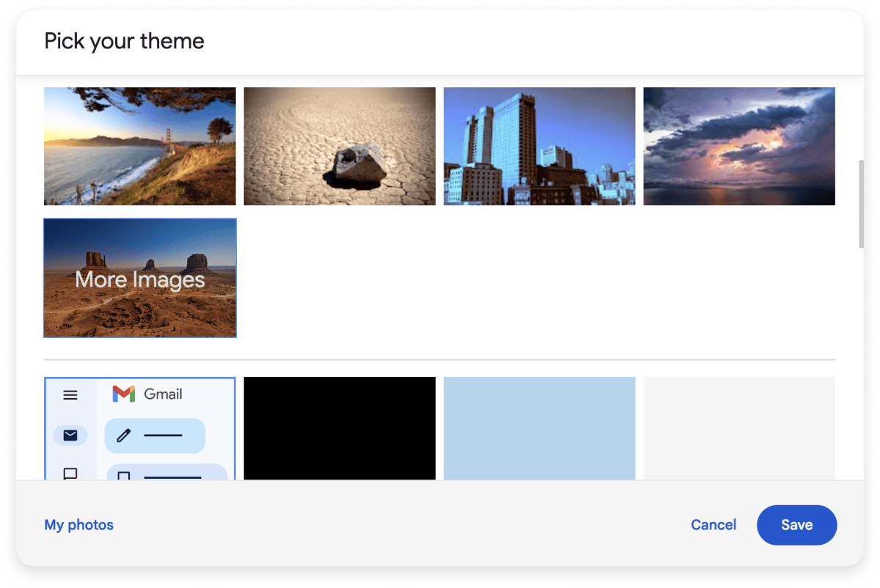Click the chat square icon in the preview sidebar

[x=70, y=474]
